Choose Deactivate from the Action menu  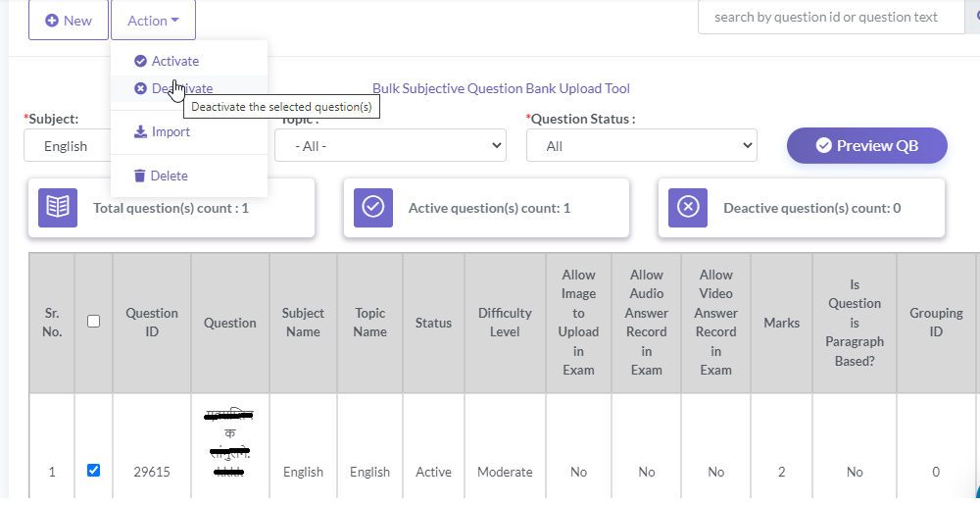189,88
